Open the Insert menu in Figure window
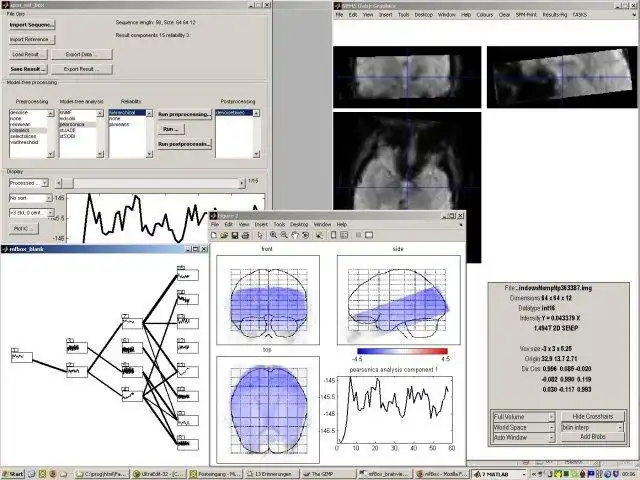This screenshot has height=480, width=640. coord(261,224)
